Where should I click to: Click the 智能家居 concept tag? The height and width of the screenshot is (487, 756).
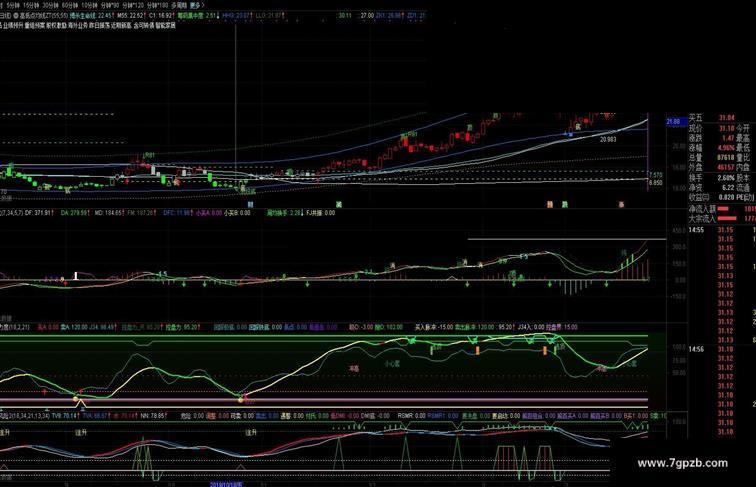[x=165, y=26]
